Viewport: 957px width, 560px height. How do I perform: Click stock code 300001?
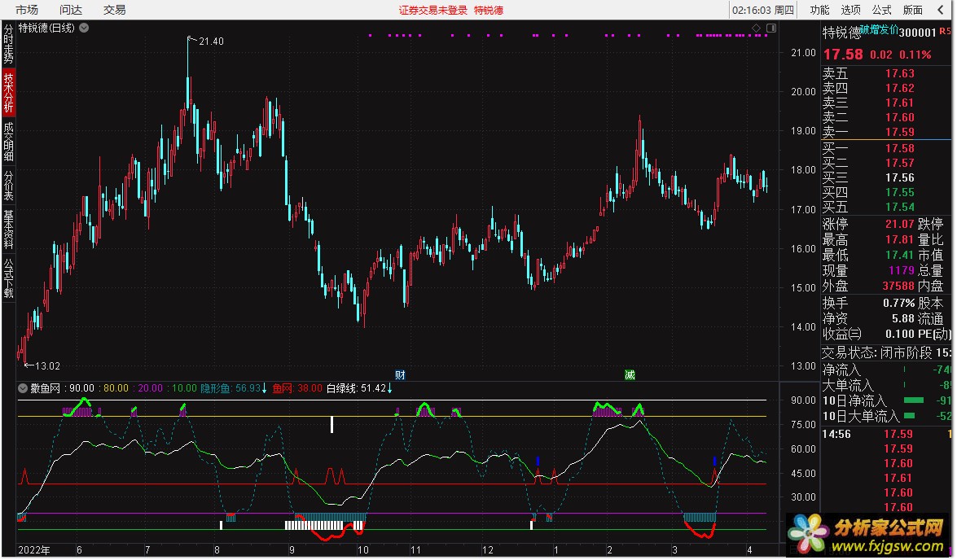[x=917, y=33]
